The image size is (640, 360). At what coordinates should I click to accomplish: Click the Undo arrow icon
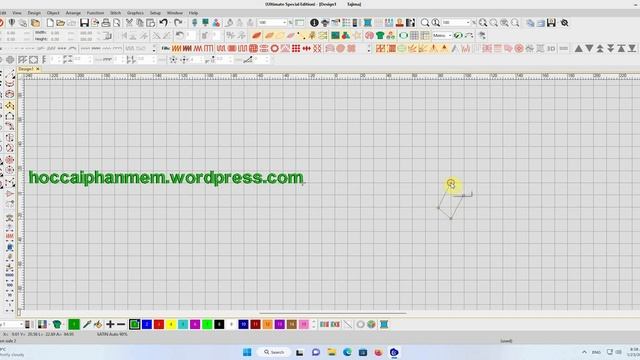164,23
